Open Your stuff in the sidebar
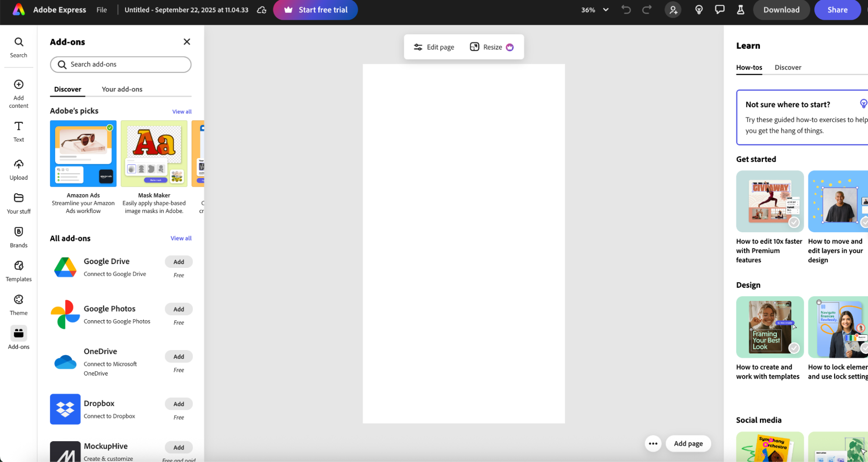868x462 pixels. tap(19, 204)
